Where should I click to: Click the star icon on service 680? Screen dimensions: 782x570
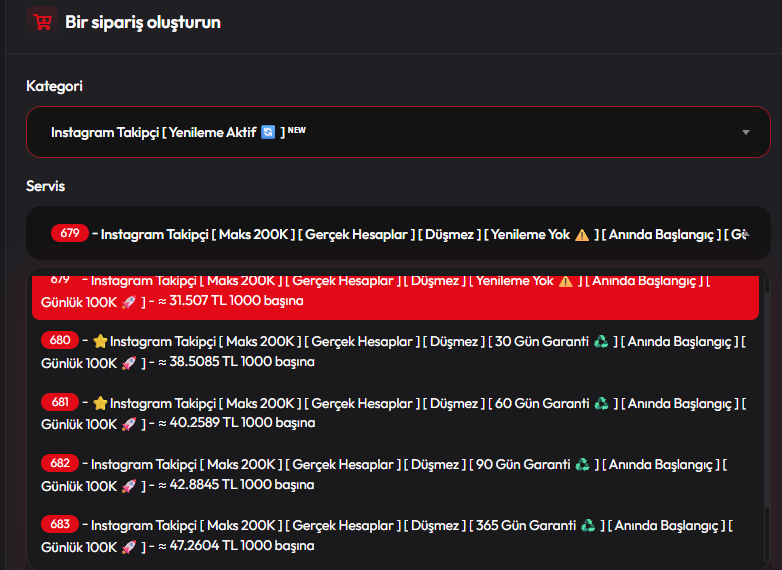click(x=100, y=342)
